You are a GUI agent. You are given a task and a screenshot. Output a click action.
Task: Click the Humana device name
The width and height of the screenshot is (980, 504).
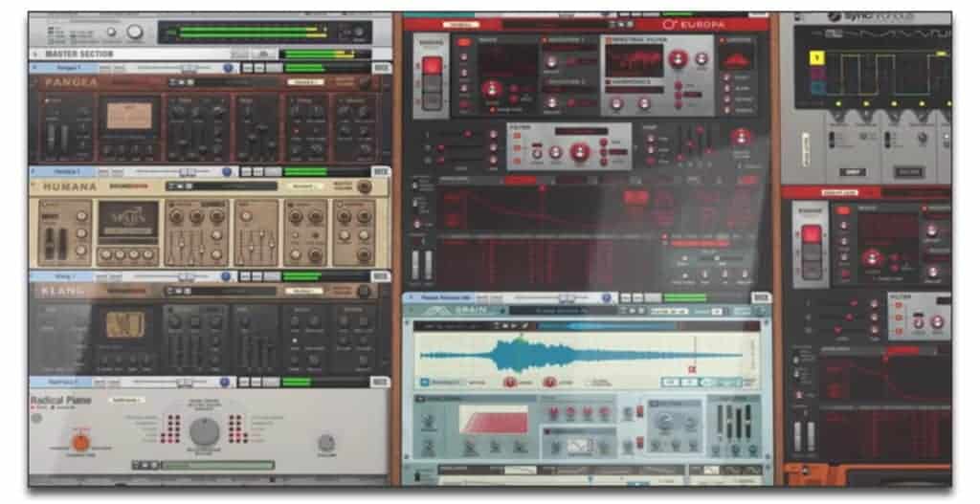coord(70,186)
